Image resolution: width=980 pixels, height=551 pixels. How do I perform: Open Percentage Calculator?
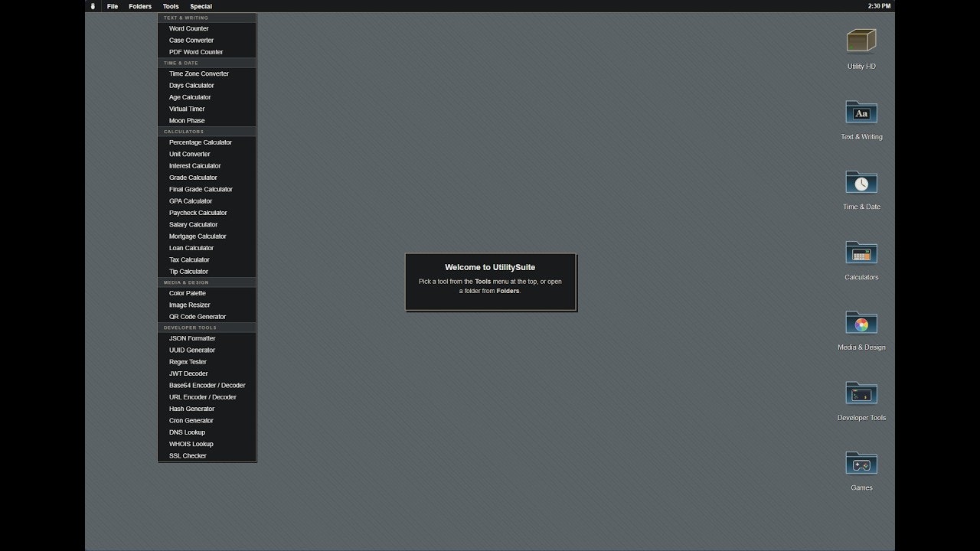[x=207, y=142]
